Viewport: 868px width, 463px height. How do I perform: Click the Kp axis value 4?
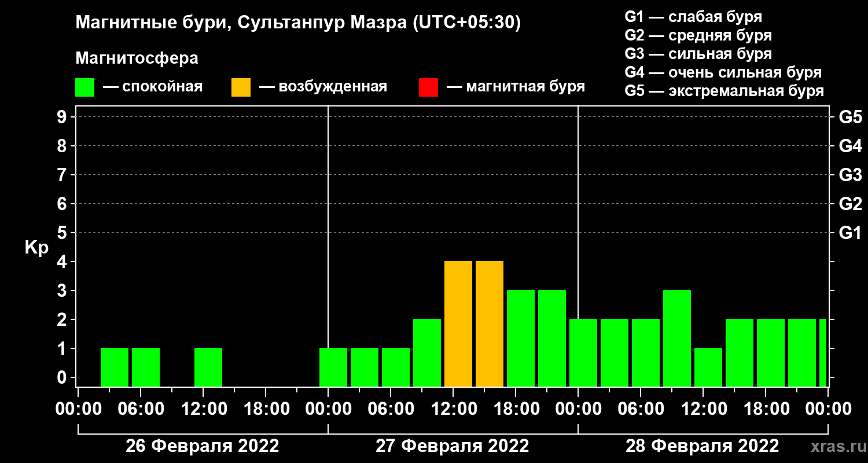click(63, 262)
